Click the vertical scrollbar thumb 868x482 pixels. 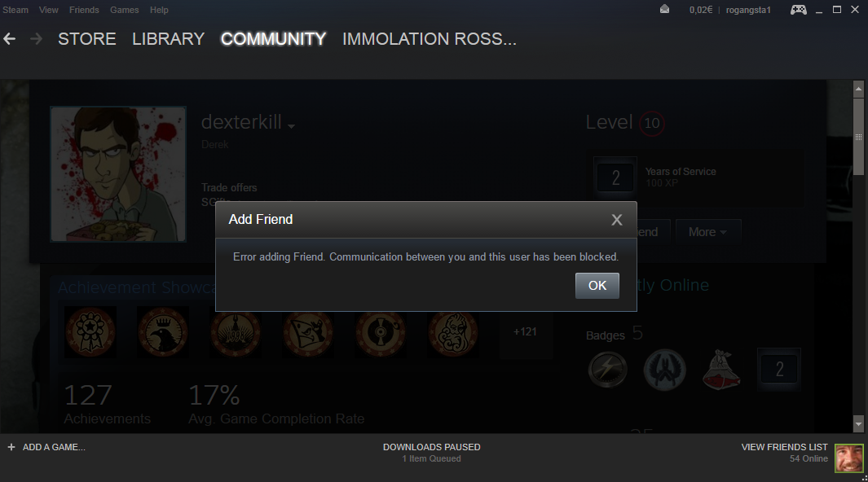(x=858, y=137)
